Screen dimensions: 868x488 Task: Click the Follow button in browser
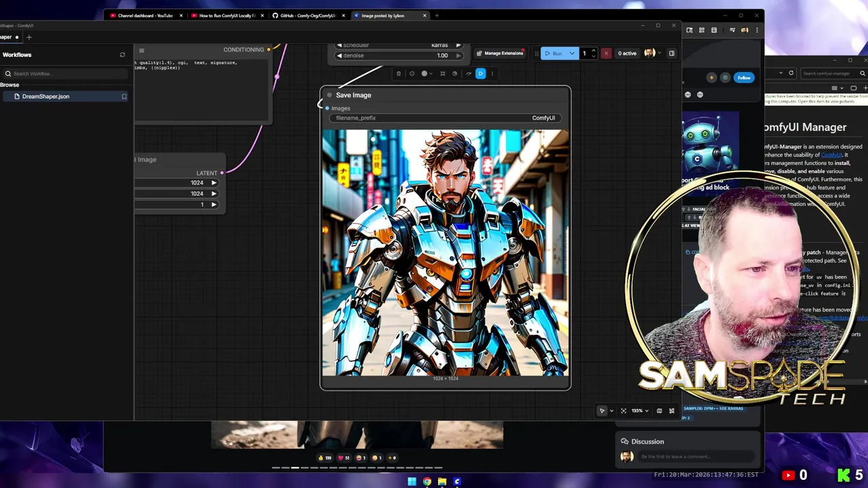pos(744,78)
